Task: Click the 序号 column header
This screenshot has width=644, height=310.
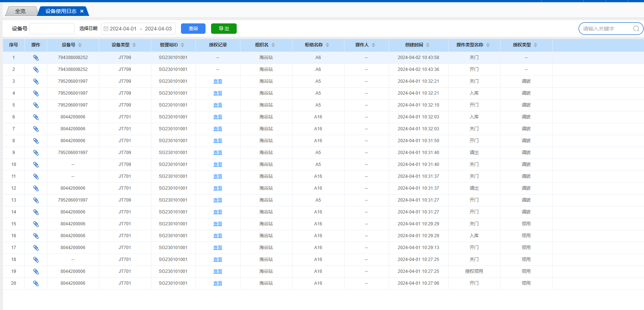Action: pos(14,45)
